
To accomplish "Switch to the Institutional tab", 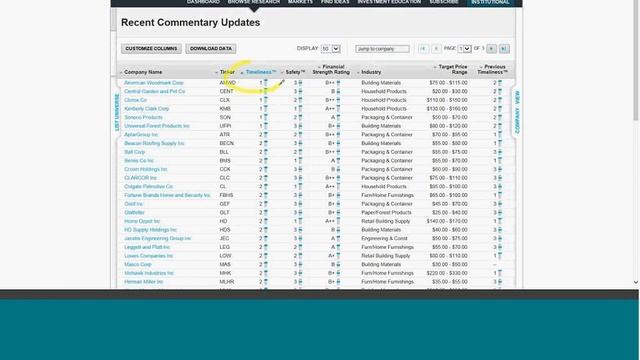I will pos(490,2).
